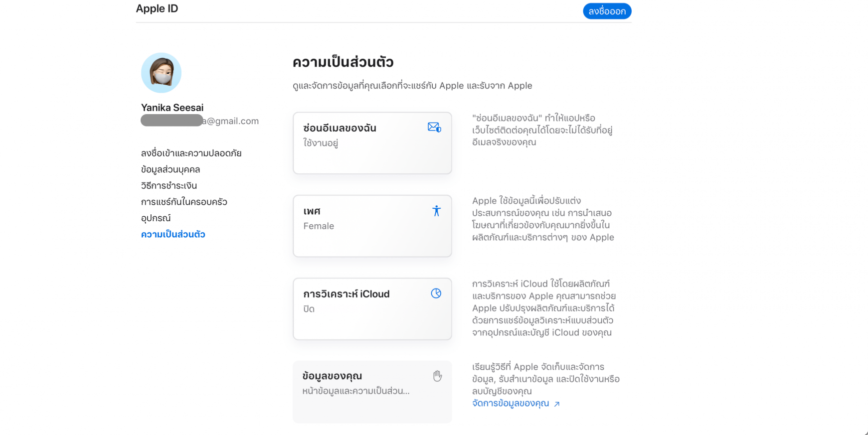Click the Apple ID header title
The image size is (868, 435).
point(157,8)
